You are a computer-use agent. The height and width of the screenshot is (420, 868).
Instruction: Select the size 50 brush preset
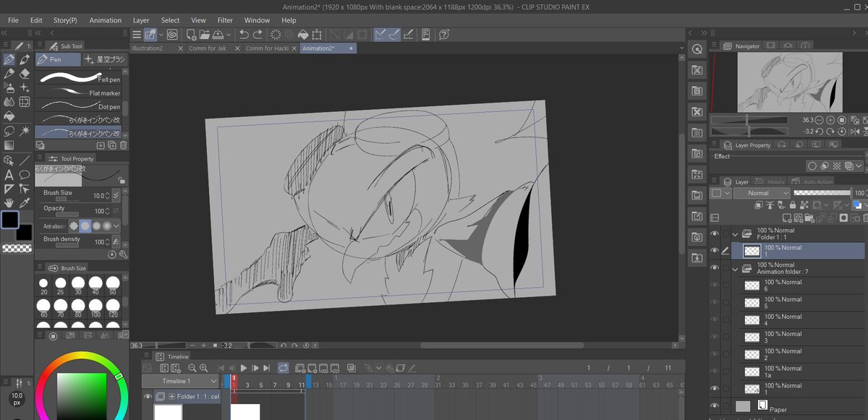112,285
